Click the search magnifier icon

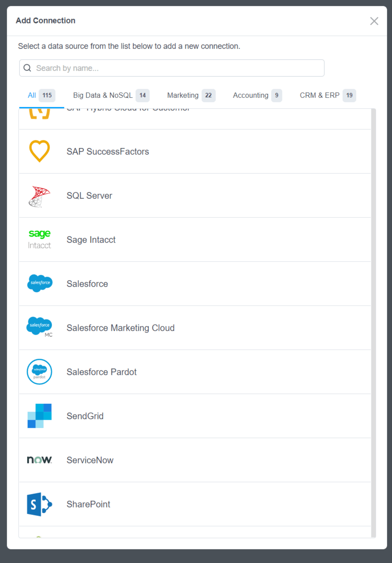tap(27, 68)
